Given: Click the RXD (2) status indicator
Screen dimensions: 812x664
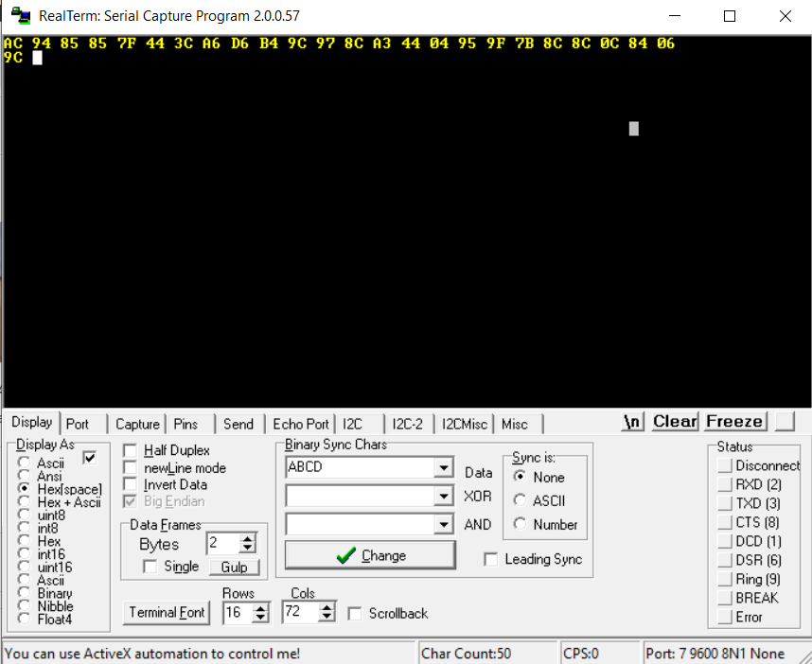Looking at the screenshot, I should [x=724, y=484].
